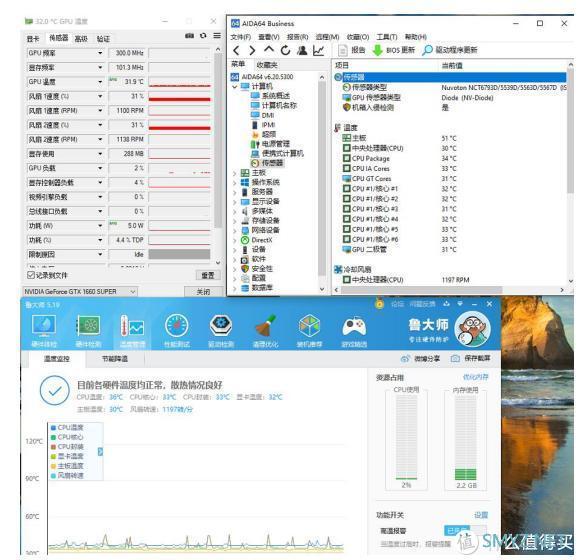Click Ludashi optimize memory link
Viewport: 579px width, 560px height.
tap(475, 377)
